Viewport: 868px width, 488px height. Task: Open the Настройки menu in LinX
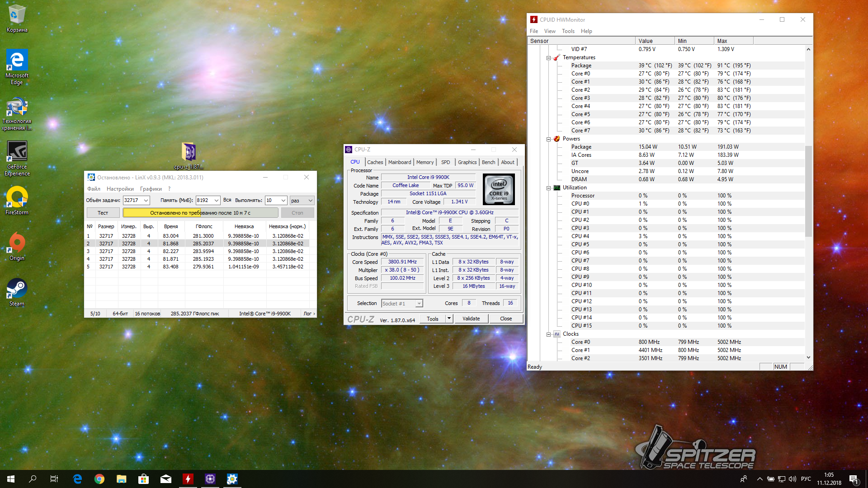tap(120, 189)
